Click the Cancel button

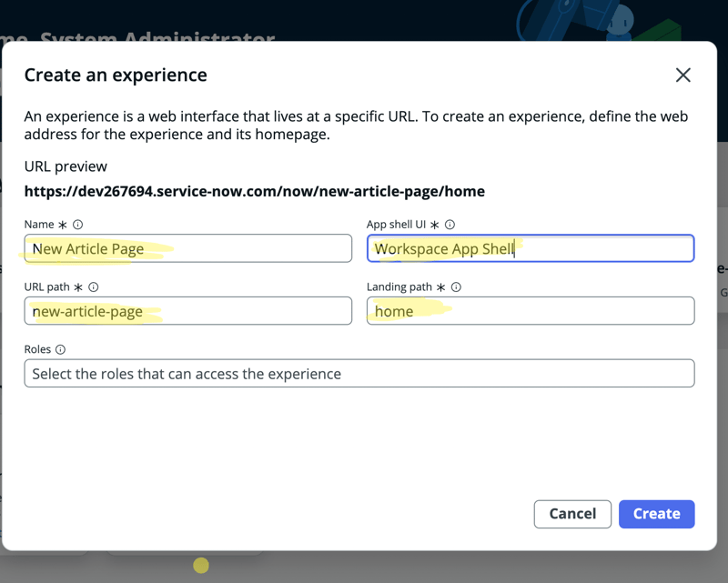pos(572,514)
